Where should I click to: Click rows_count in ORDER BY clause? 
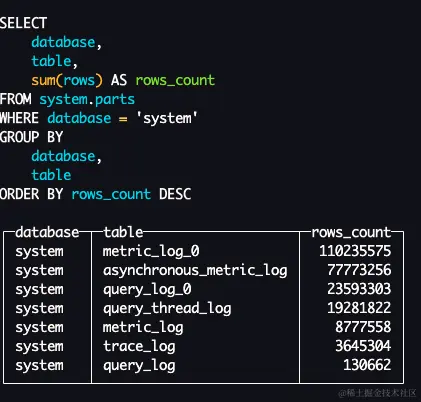(x=111, y=194)
